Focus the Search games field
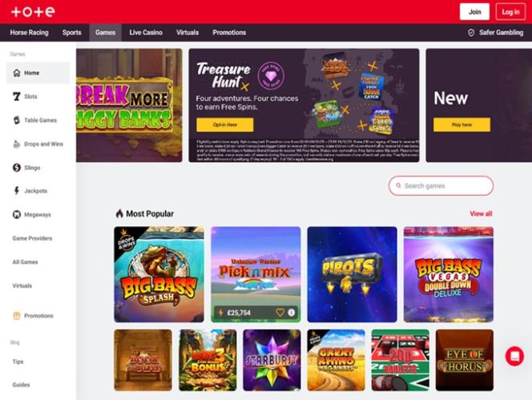This screenshot has height=400, width=532. [441, 186]
